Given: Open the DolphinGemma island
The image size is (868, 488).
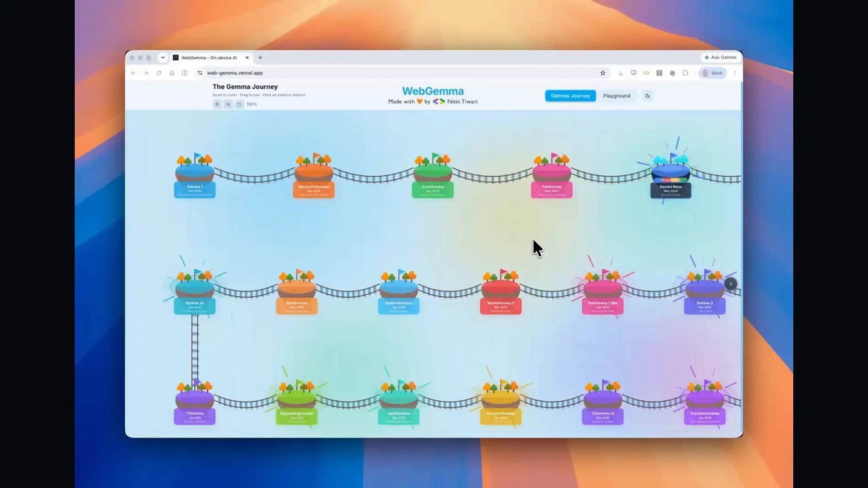Looking at the screenshot, I should [399, 292].
